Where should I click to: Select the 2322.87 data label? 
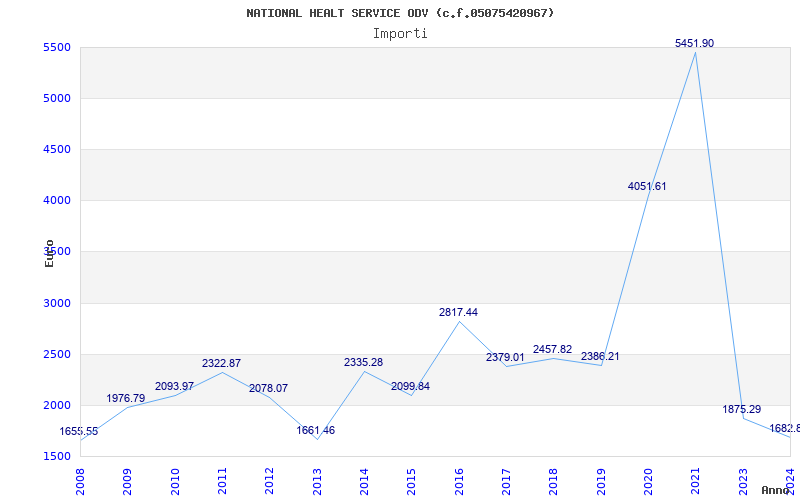point(221,363)
